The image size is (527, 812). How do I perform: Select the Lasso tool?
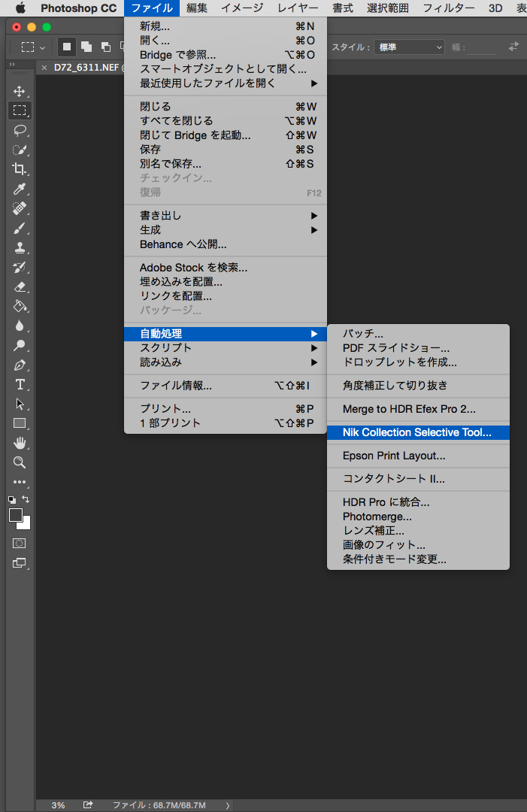[x=19, y=130]
